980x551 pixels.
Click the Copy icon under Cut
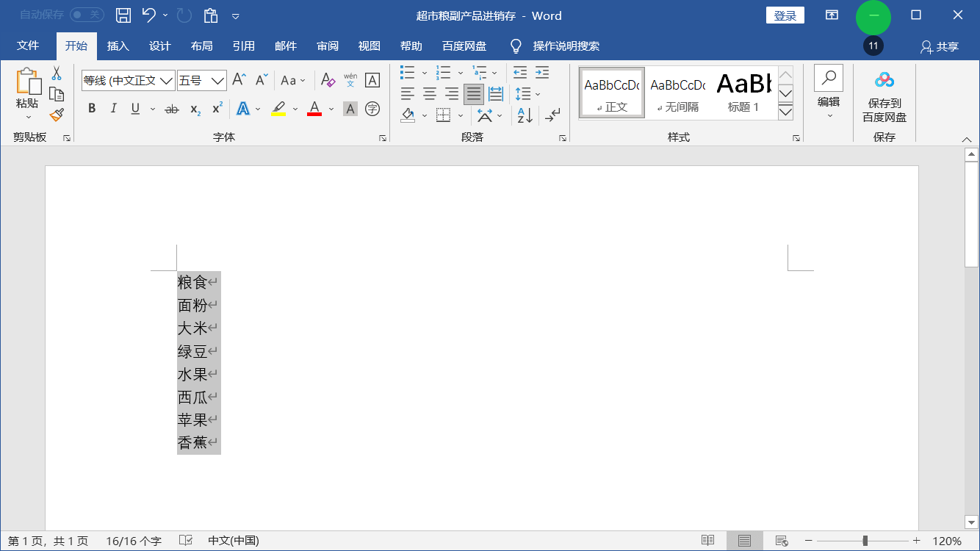(57, 94)
